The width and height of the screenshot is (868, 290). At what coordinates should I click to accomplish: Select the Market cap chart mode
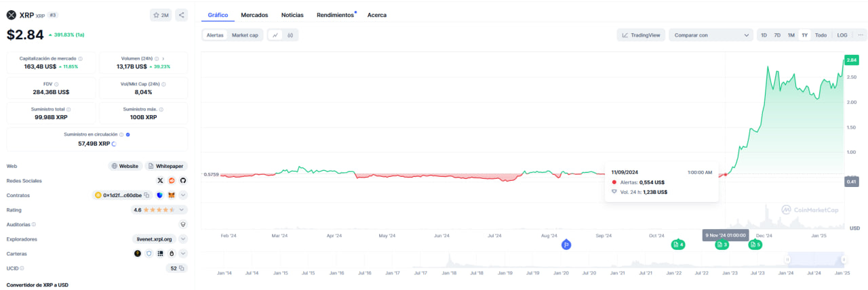[x=245, y=35]
